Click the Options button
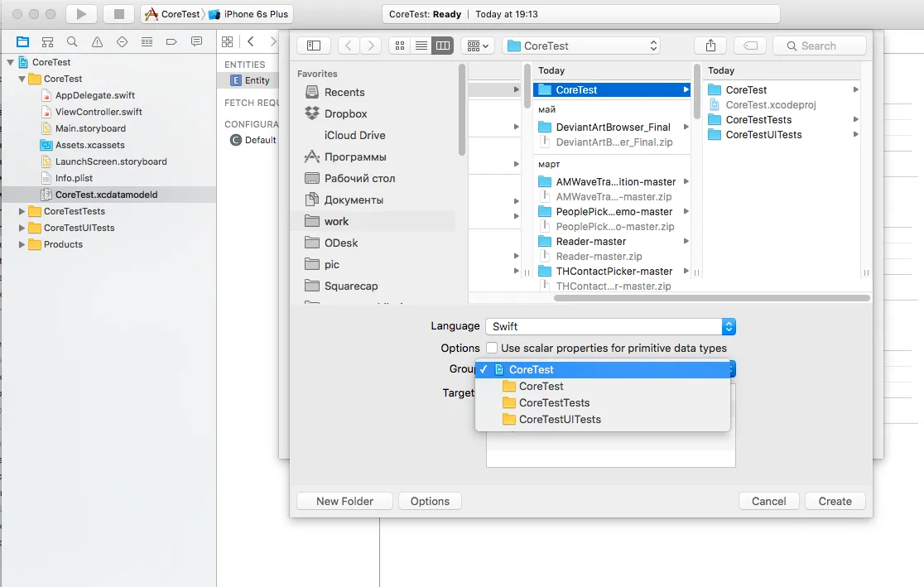The image size is (924, 587). pyautogui.click(x=431, y=501)
